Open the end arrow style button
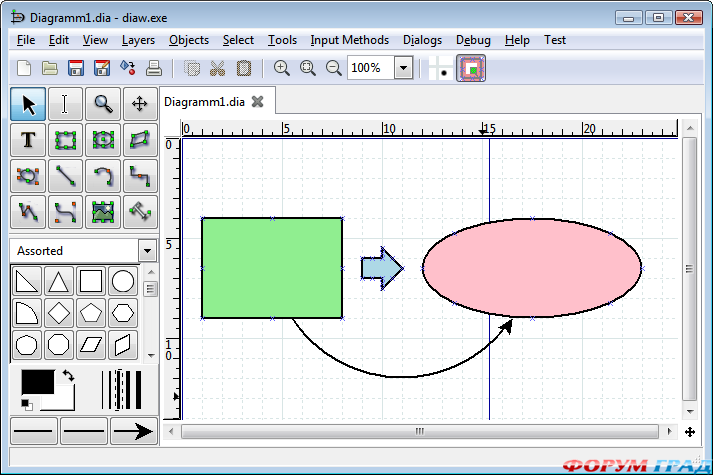713x475 pixels. pyautogui.click(x=133, y=431)
